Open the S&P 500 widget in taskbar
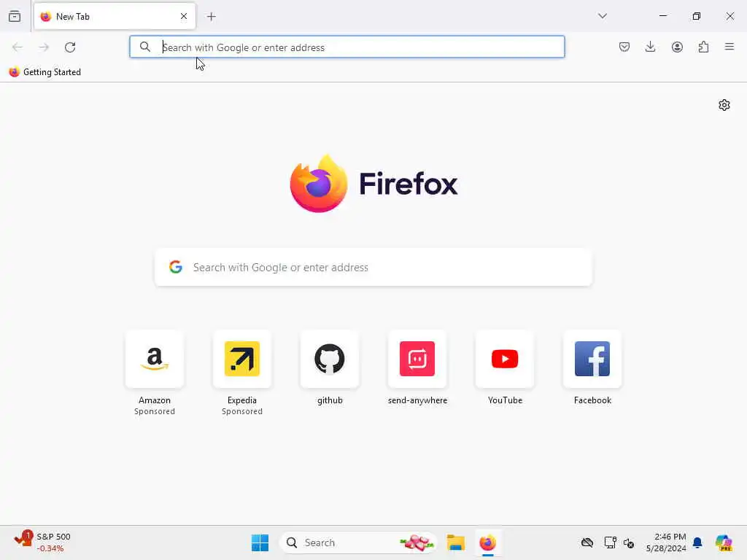 pos(42,542)
